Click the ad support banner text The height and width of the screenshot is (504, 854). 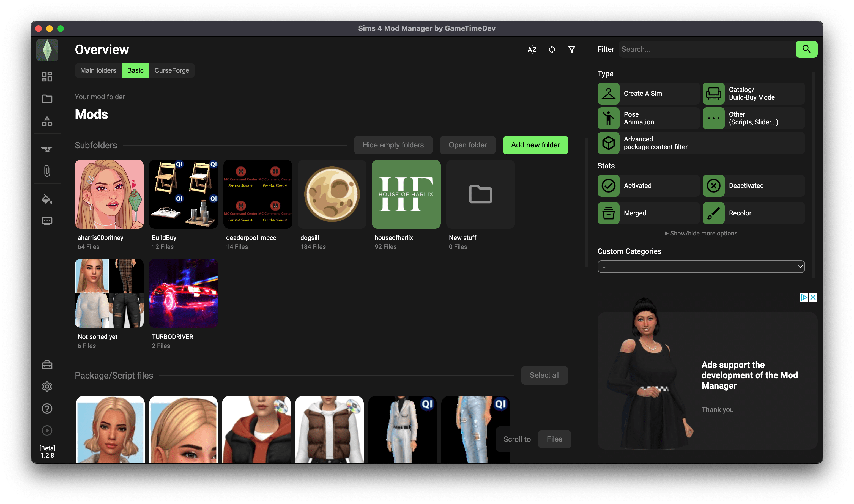tap(749, 375)
